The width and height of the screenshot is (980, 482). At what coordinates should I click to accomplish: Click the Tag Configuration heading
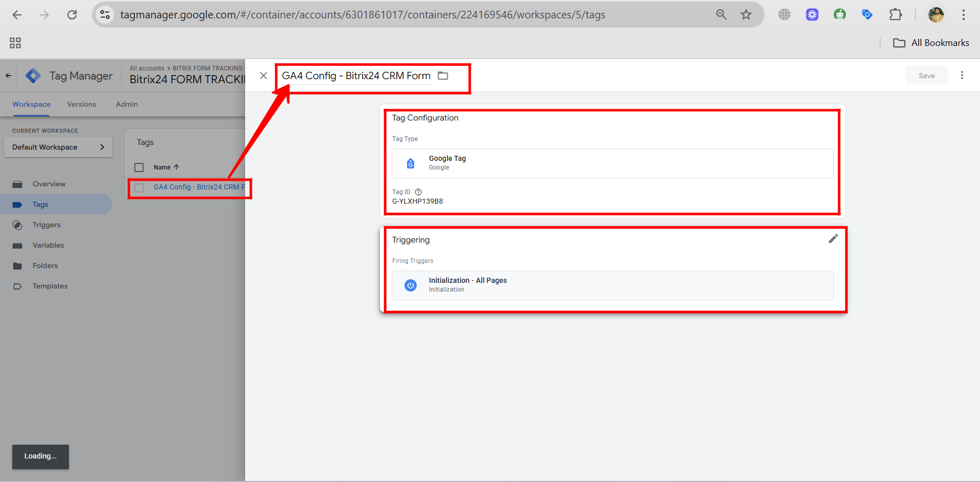tap(425, 118)
